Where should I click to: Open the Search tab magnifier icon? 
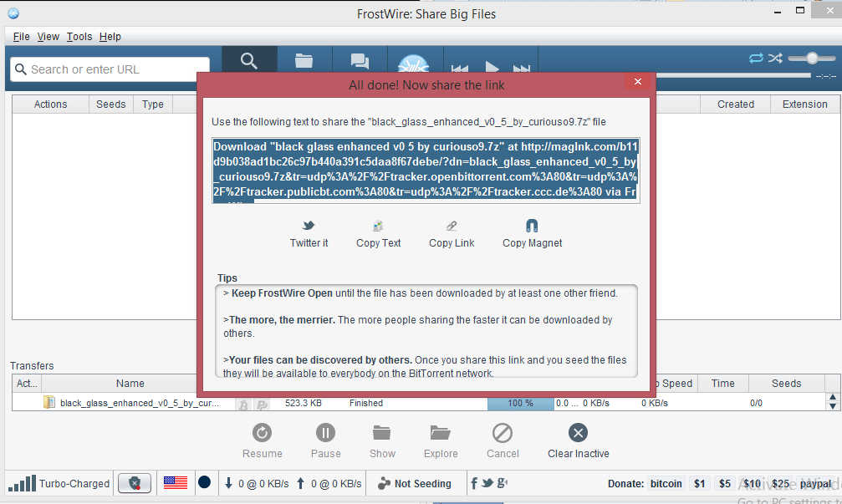(248, 61)
